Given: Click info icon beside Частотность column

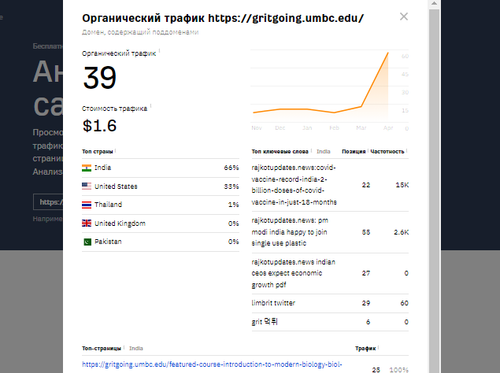Looking at the screenshot, I should [407, 151].
